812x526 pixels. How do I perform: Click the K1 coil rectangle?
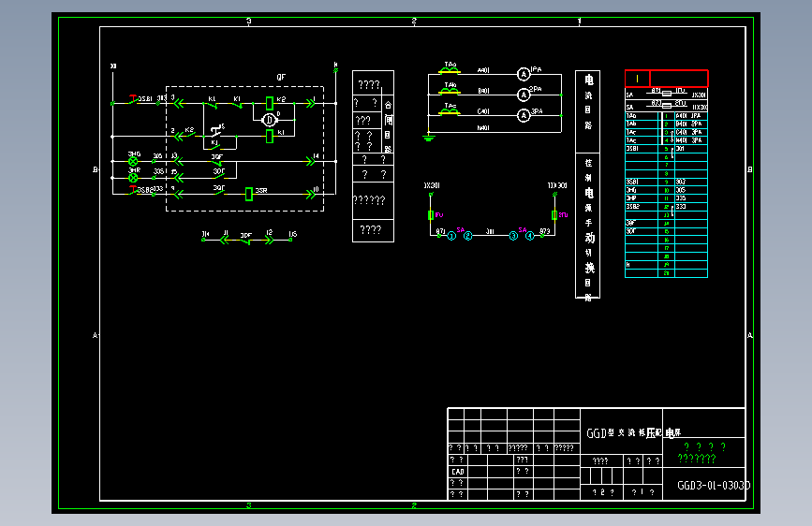click(x=270, y=136)
